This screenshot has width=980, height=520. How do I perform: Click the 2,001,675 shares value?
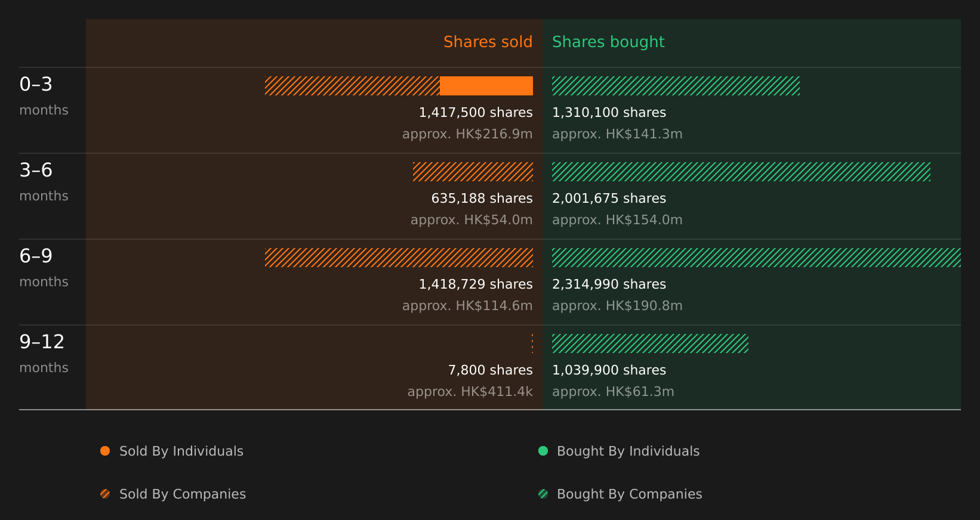pos(609,199)
